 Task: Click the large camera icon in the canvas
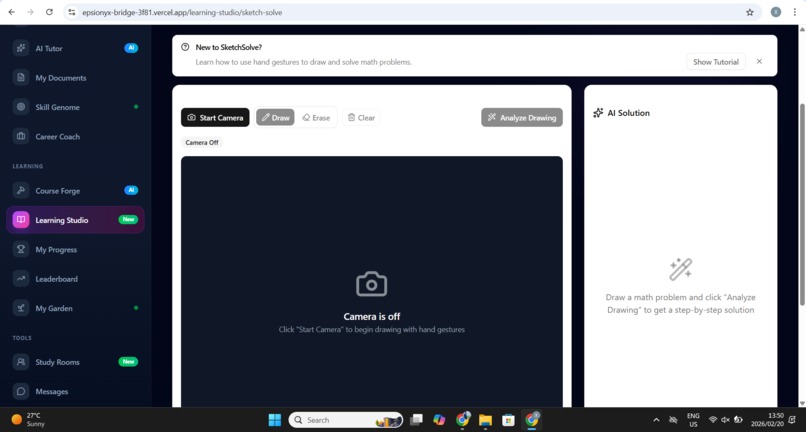tap(372, 284)
